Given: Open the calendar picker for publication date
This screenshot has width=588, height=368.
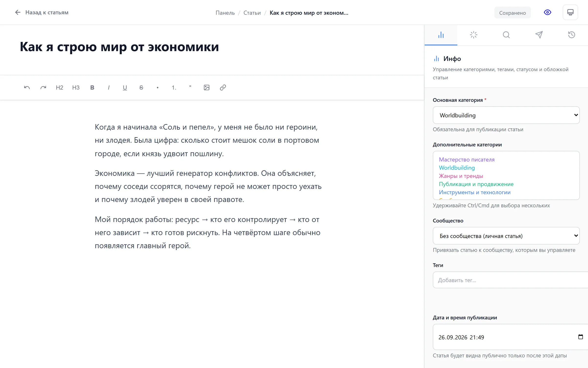Looking at the screenshot, I should tap(580, 337).
